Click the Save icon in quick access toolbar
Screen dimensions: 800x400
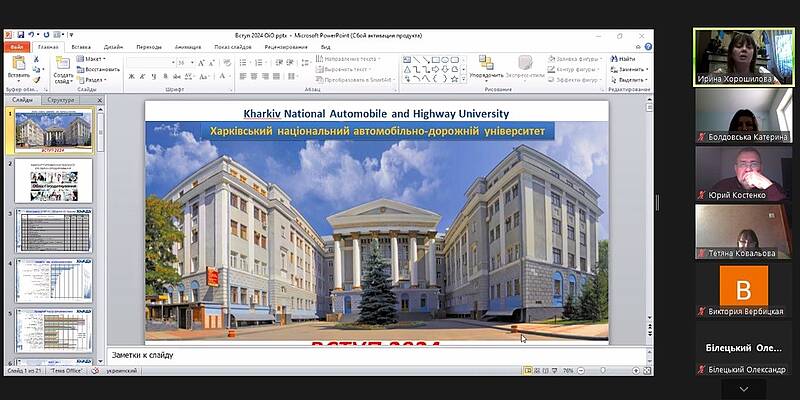coord(21,35)
